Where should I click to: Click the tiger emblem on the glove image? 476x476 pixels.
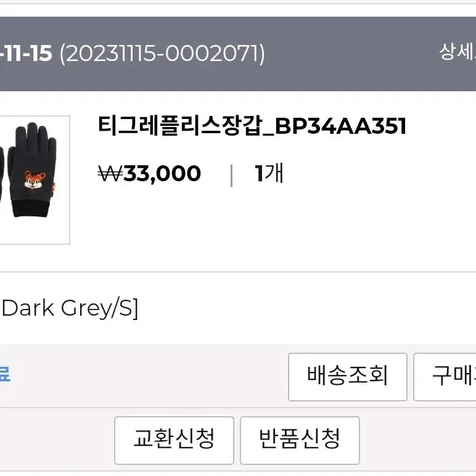tap(35, 179)
